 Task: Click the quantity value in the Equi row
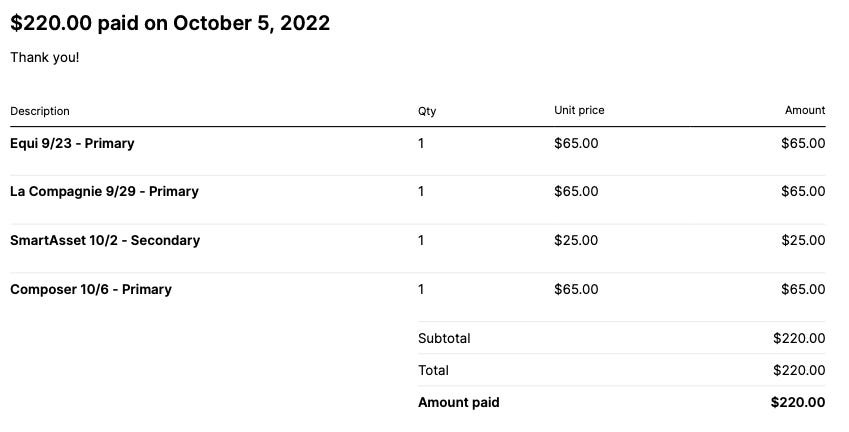[x=421, y=143]
